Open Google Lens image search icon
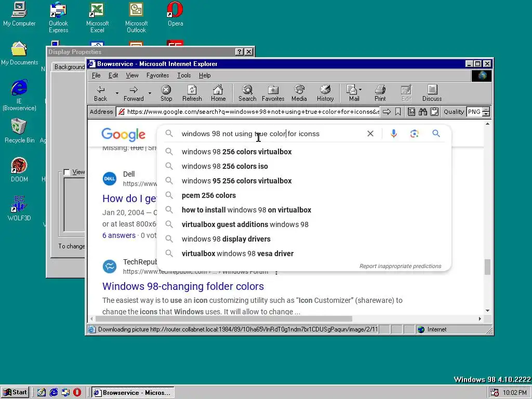This screenshot has width=532, height=399. click(414, 134)
